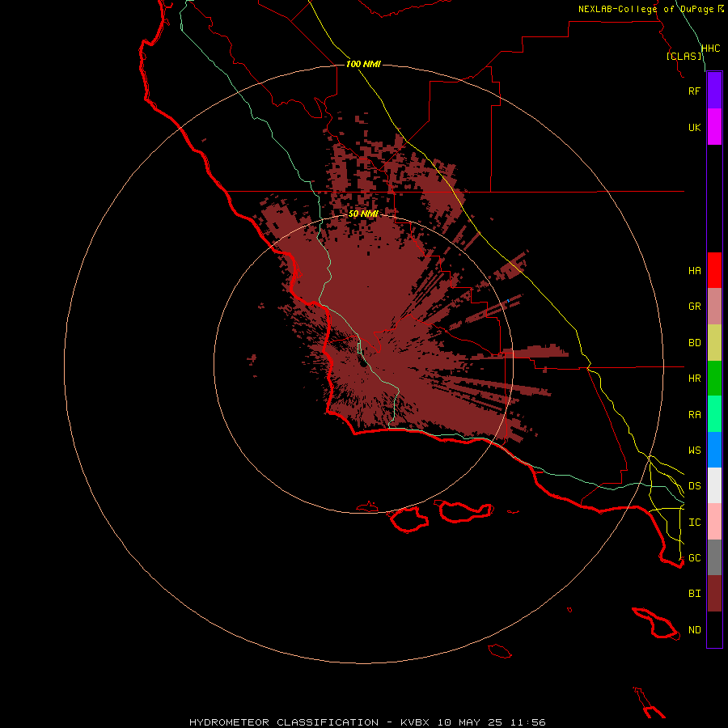Click the ND legend label
The image size is (728, 728).
(x=694, y=630)
